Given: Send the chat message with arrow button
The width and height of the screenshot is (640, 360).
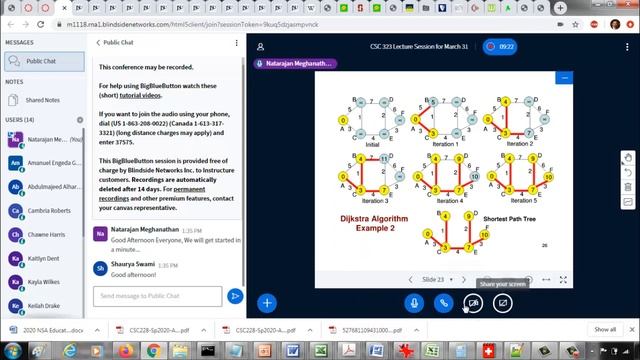Looking at the screenshot, I should (235, 296).
